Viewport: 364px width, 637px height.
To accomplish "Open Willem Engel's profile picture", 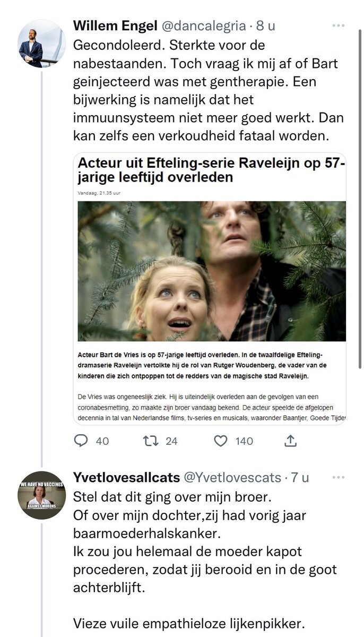I will pos(41,44).
